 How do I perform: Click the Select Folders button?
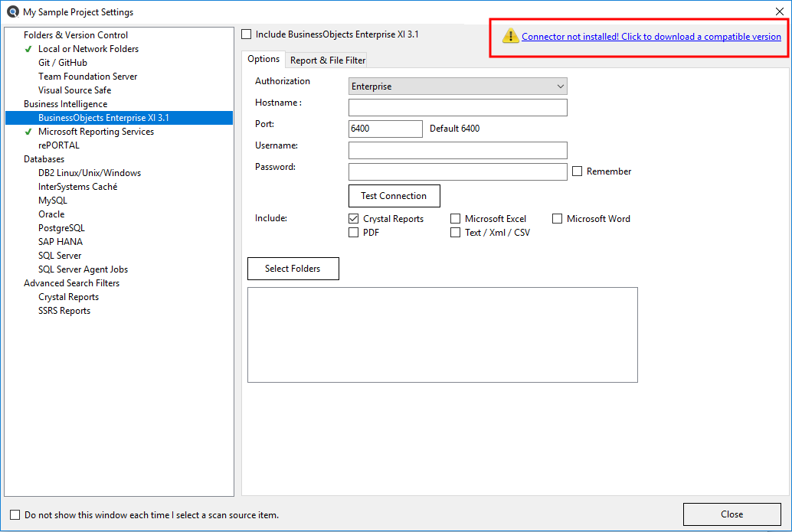[293, 269]
